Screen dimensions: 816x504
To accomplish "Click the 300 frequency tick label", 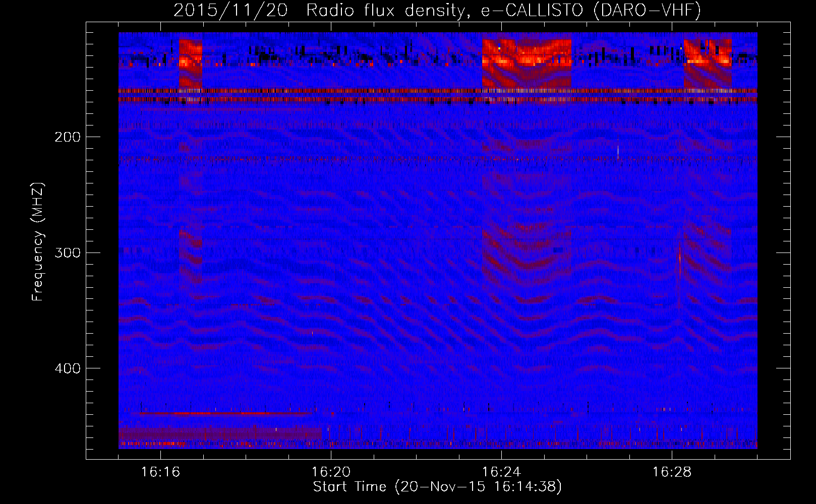I will pyautogui.click(x=68, y=253).
